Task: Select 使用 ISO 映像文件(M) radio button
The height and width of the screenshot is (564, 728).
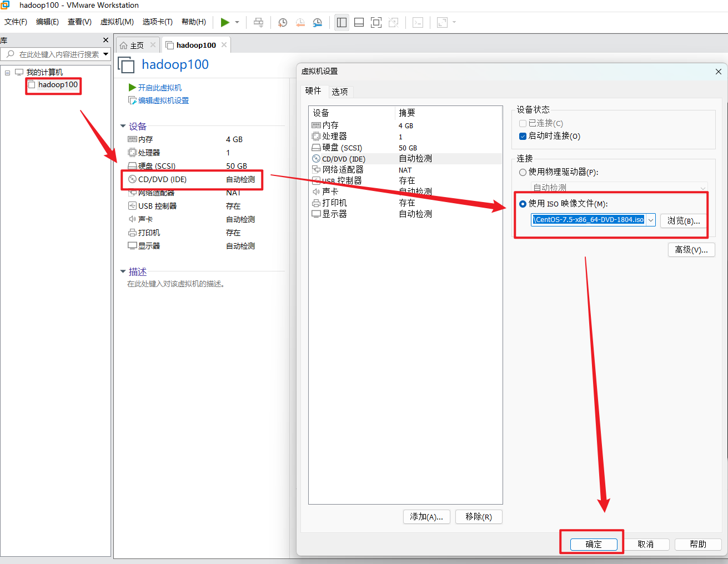Action: 523,204
